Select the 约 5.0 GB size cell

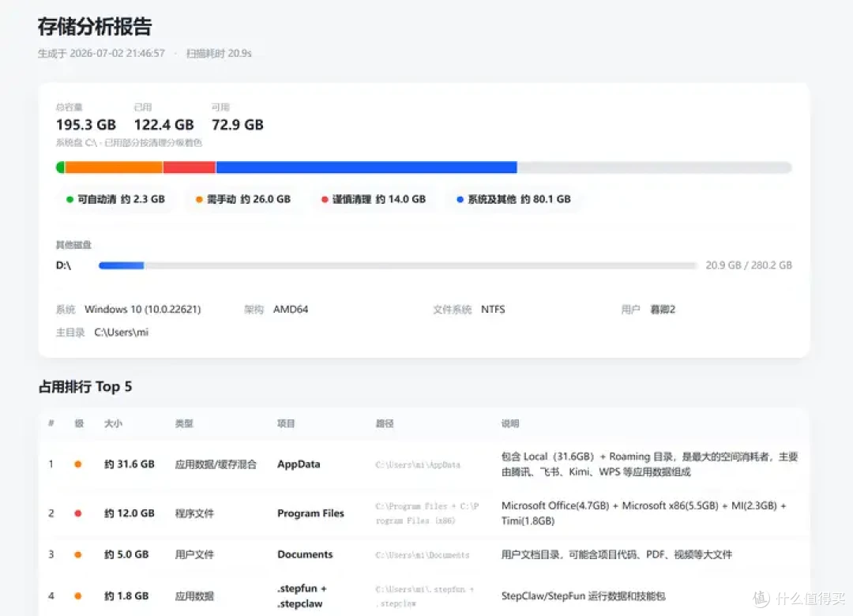pos(126,554)
